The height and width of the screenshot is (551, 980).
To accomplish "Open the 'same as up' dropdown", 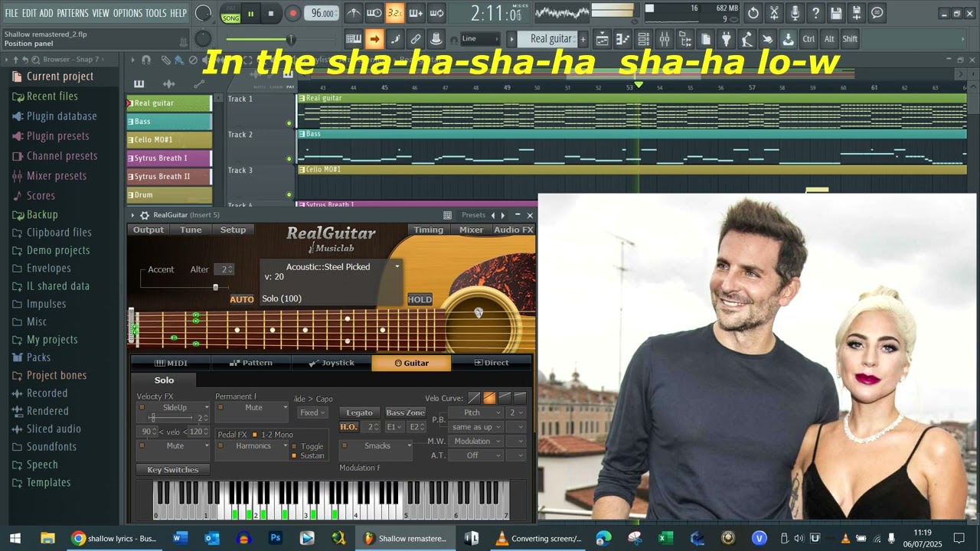I will 476,427.
